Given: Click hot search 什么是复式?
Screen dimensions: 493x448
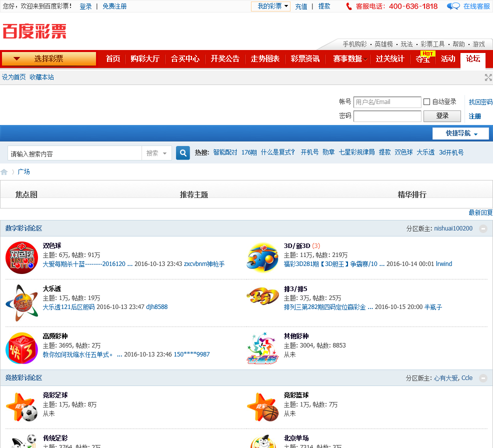Looking at the screenshot, I should click(278, 152).
